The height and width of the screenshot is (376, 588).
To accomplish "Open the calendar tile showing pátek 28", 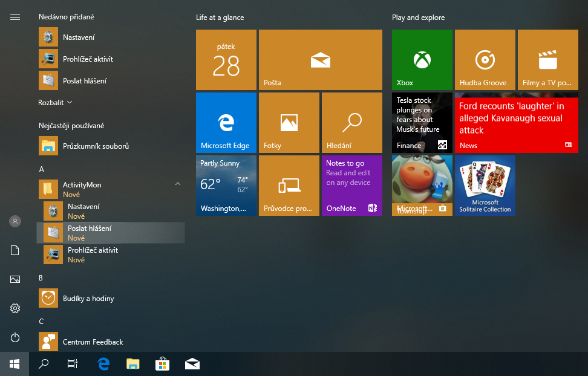I will pyautogui.click(x=226, y=60).
